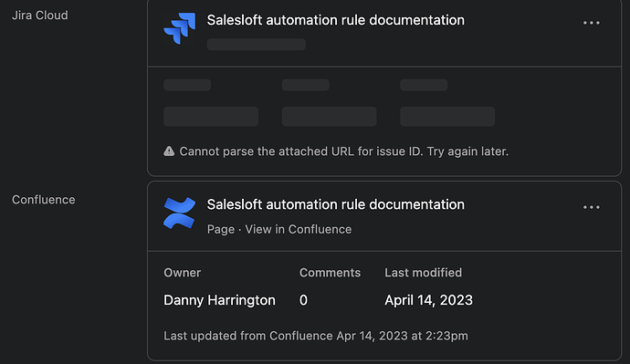Click the 'Comments' column label

click(x=330, y=273)
